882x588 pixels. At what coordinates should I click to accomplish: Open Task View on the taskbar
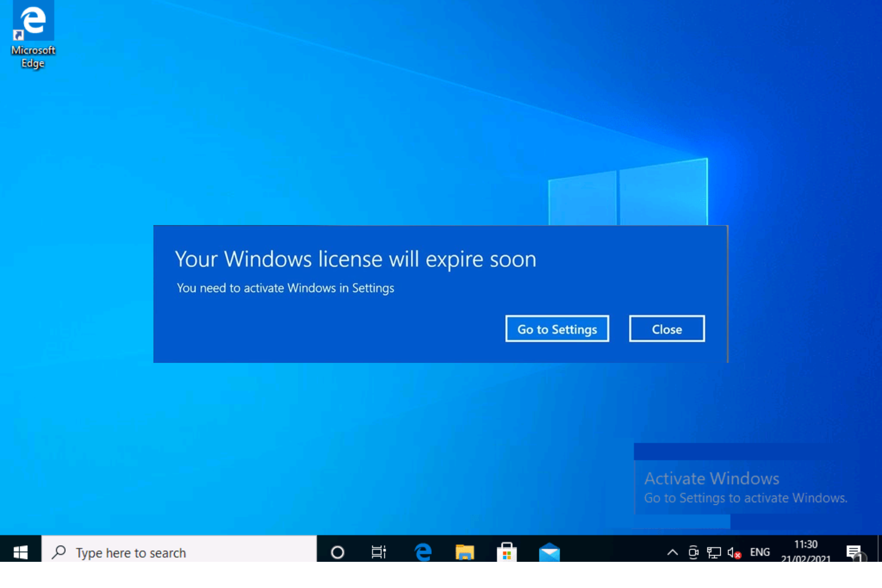[379, 552]
